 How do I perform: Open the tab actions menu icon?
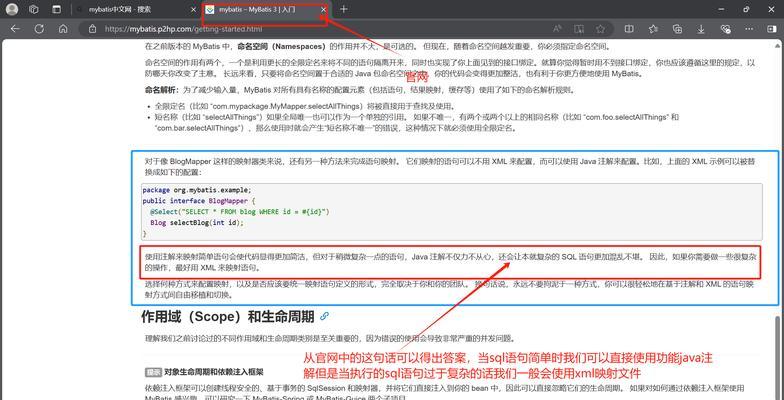56,9
